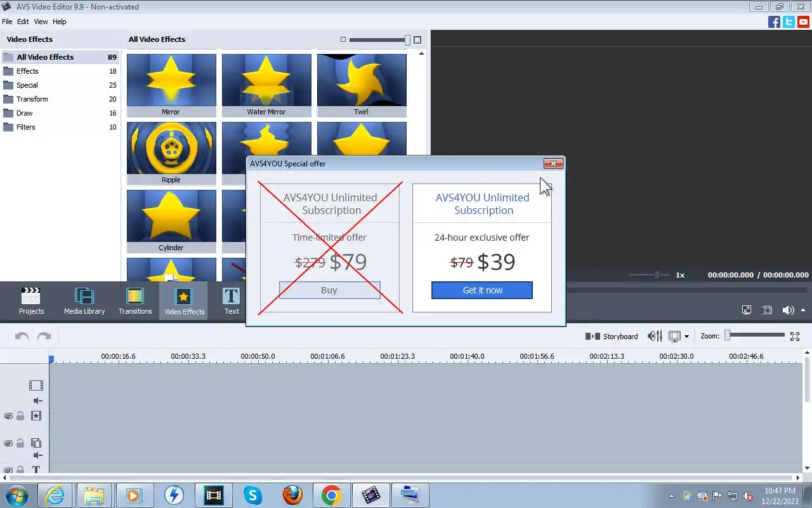Open the audio mixer icon
The image size is (812, 508).
click(x=655, y=337)
